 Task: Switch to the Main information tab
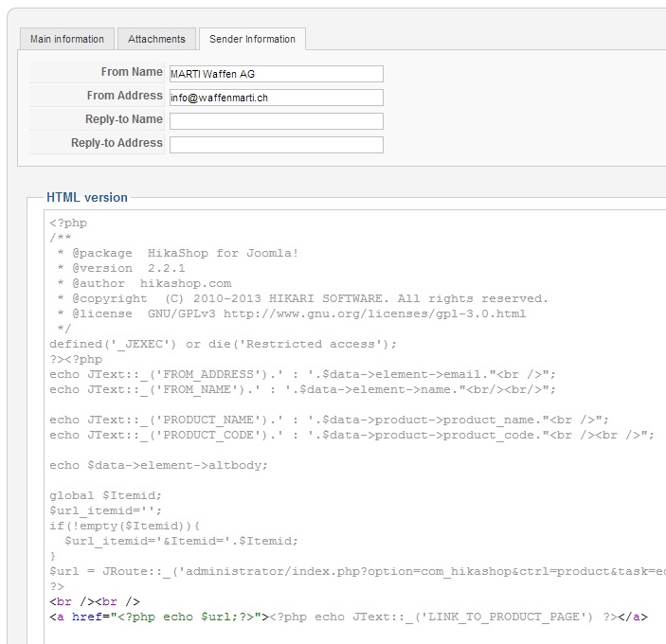coord(67,39)
